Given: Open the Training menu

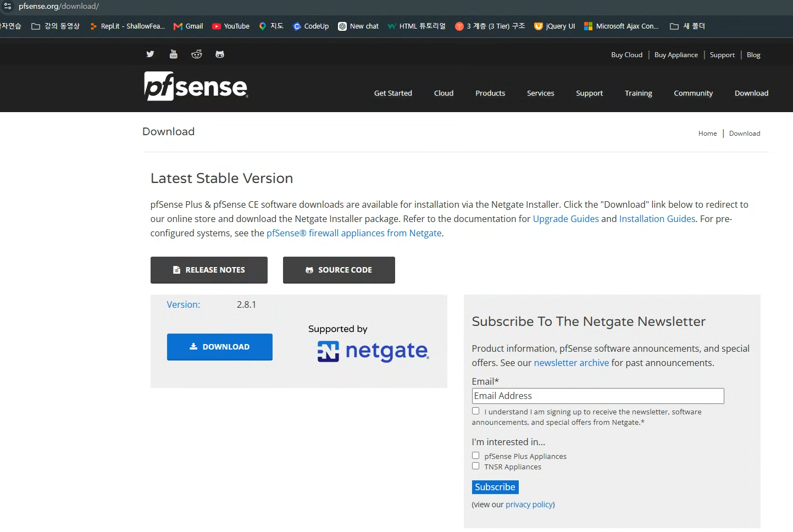Looking at the screenshot, I should [x=638, y=93].
